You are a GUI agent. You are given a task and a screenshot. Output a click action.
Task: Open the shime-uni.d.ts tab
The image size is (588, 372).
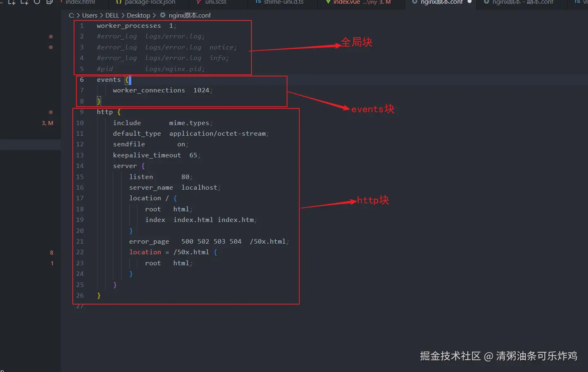(x=283, y=2)
